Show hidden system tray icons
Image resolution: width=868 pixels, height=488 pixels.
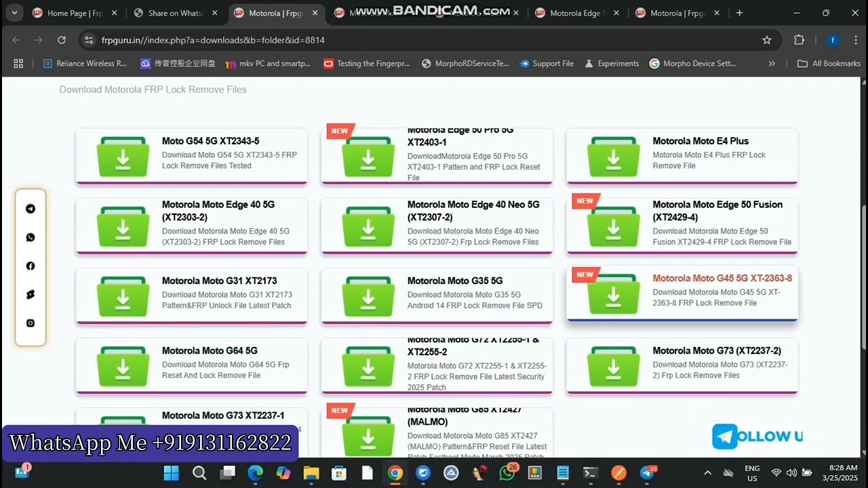point(708,473)
